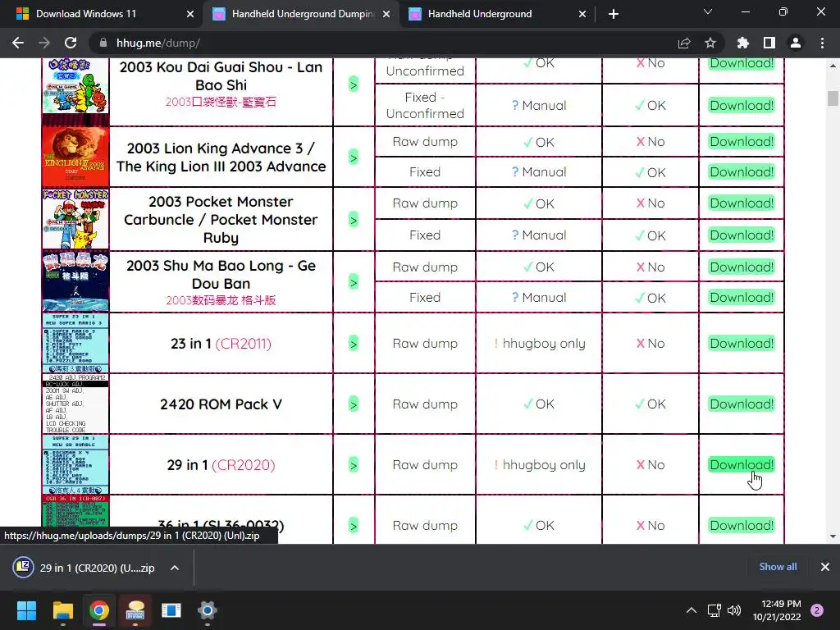Open the Chrome three-dot menu
840x630 pixels.
point(822,43)
